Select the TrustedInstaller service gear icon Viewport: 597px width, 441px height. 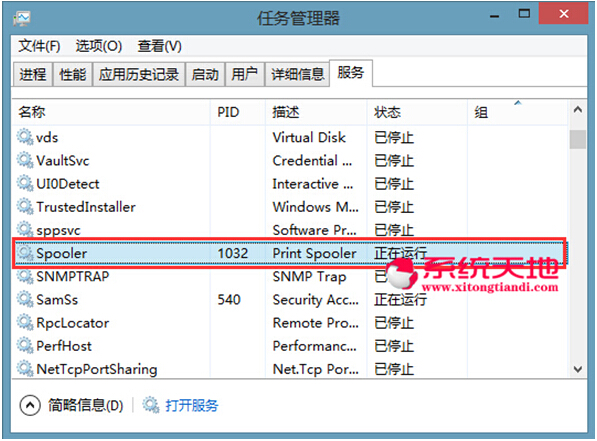coord(25,207)
